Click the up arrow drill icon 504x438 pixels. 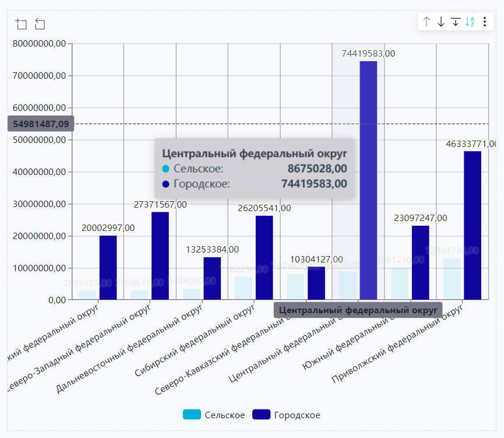pos(427,22)
